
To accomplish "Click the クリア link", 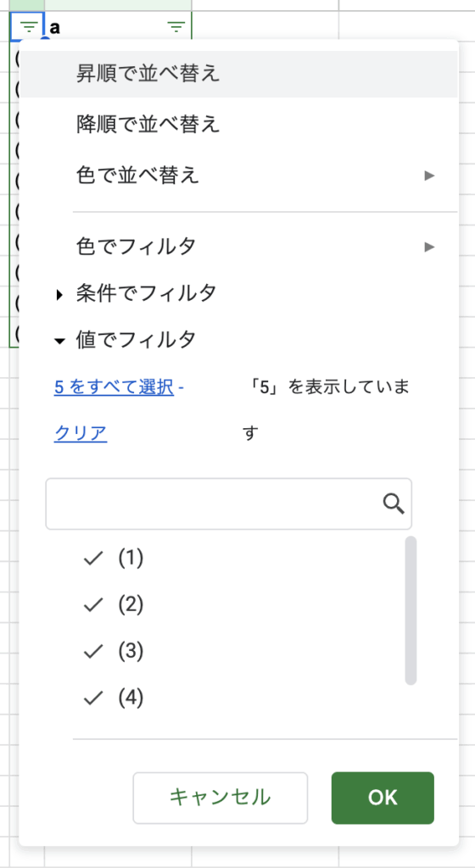I will click(x=81, y=433).
